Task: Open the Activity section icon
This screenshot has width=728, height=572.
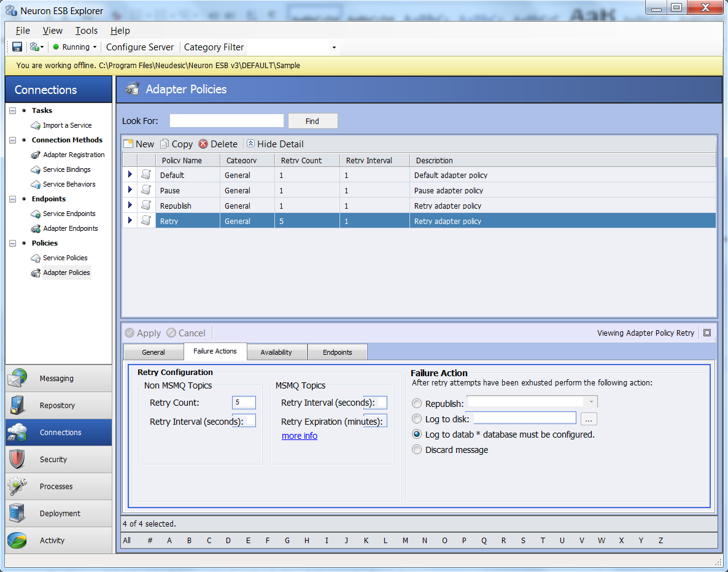Action: coord(16,540)
